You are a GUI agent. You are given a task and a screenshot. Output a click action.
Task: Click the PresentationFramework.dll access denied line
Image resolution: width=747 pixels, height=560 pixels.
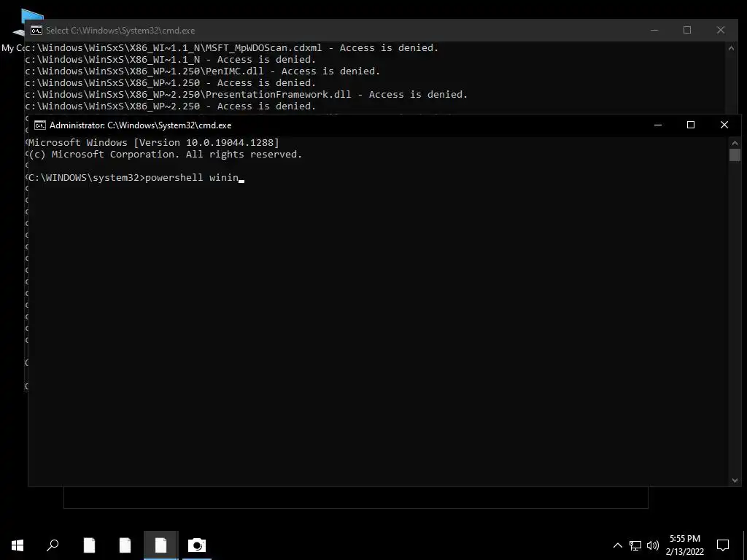pyautogui.click(x=247, y=94)
